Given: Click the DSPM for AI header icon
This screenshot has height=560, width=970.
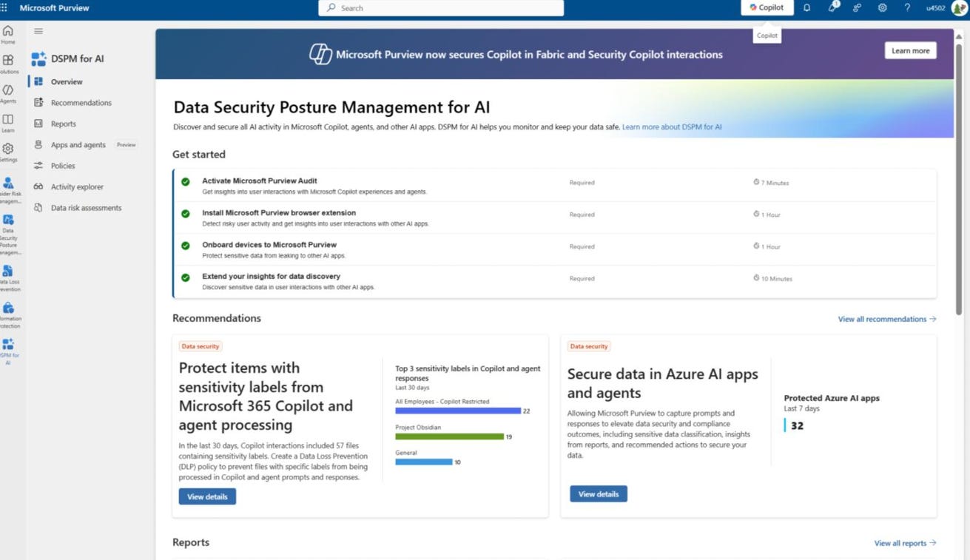Looking at the screenshot, I should [38, 58].
